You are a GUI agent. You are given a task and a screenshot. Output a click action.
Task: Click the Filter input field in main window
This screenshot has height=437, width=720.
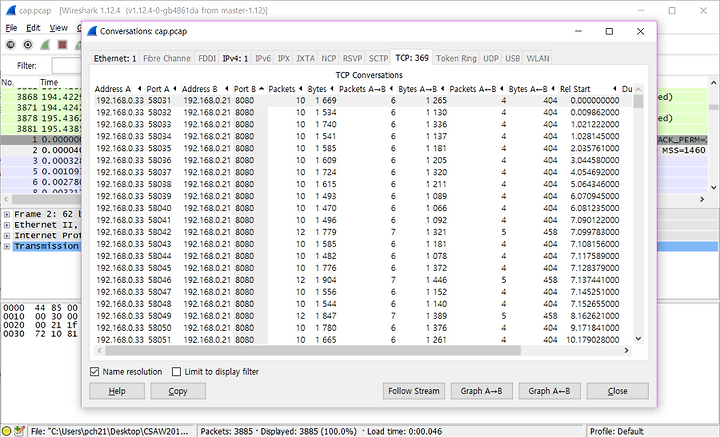pos(67,66)
